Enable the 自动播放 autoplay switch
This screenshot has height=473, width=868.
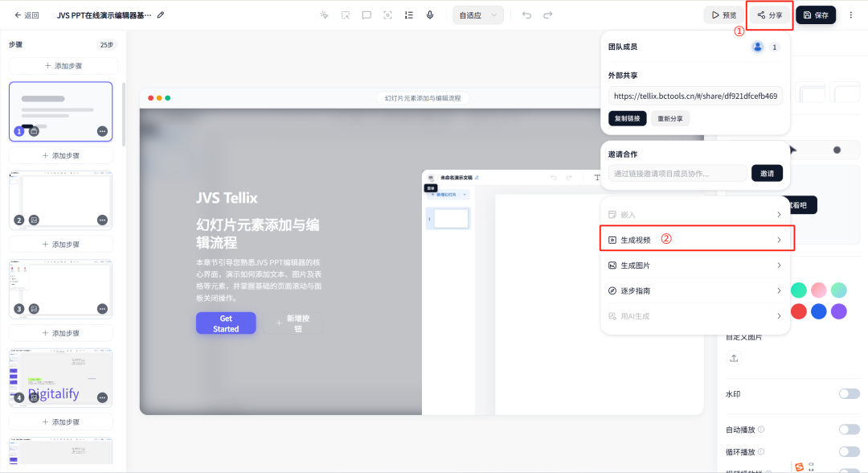point(850,430)
